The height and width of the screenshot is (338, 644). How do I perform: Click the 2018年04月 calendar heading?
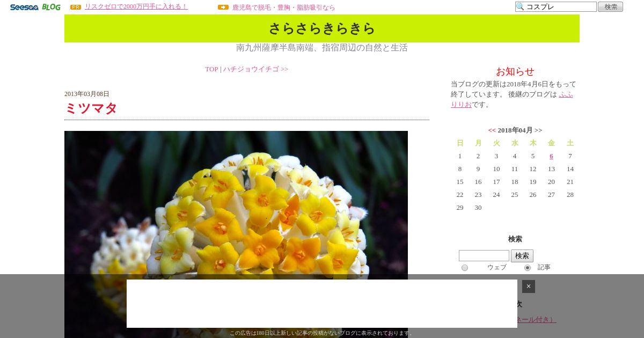click(515, 130)
